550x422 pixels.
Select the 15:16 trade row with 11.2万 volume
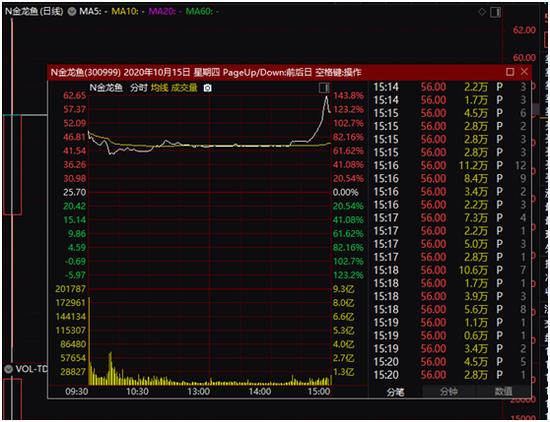tap(450, 165)
